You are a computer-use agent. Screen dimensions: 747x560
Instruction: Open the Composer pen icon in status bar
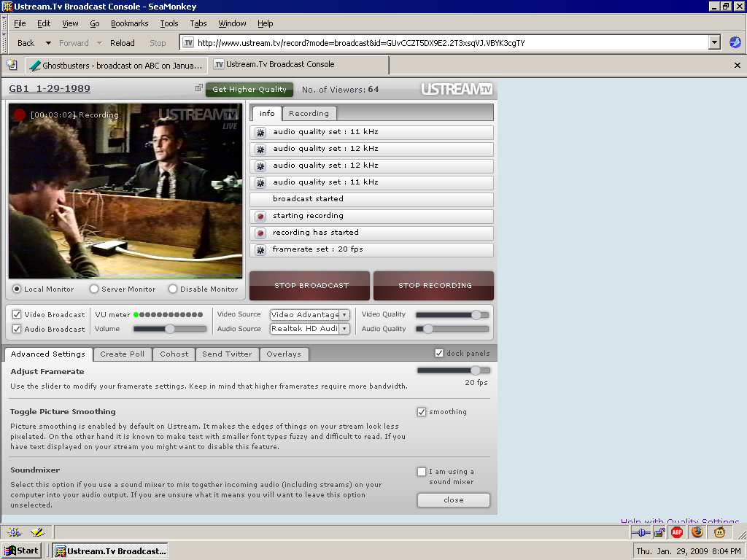pyautogui.click(x=37, y=532)
